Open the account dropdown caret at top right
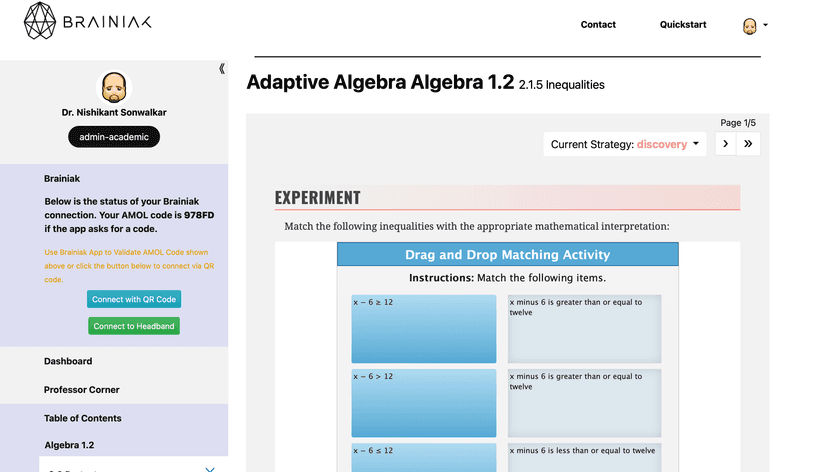The width and height of the screenshot is (828, 472). tap(765, 25)
